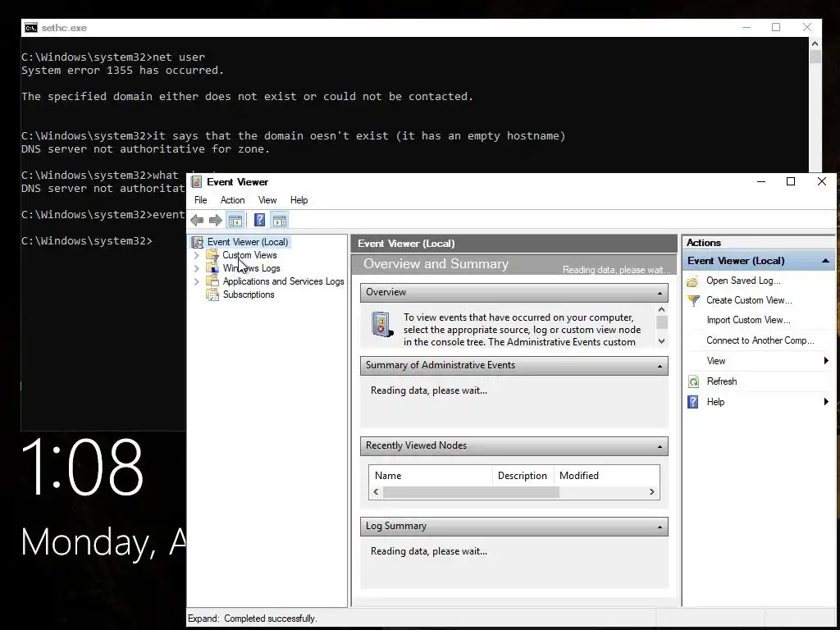Click the Open Saved Log folder icon
The height and width of the screenshot is (630, 840).
[x=692, y=281]
